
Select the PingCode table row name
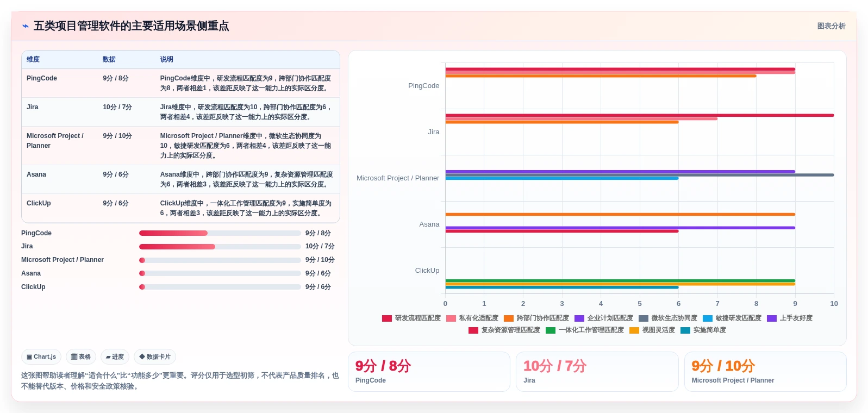point(42,78)
